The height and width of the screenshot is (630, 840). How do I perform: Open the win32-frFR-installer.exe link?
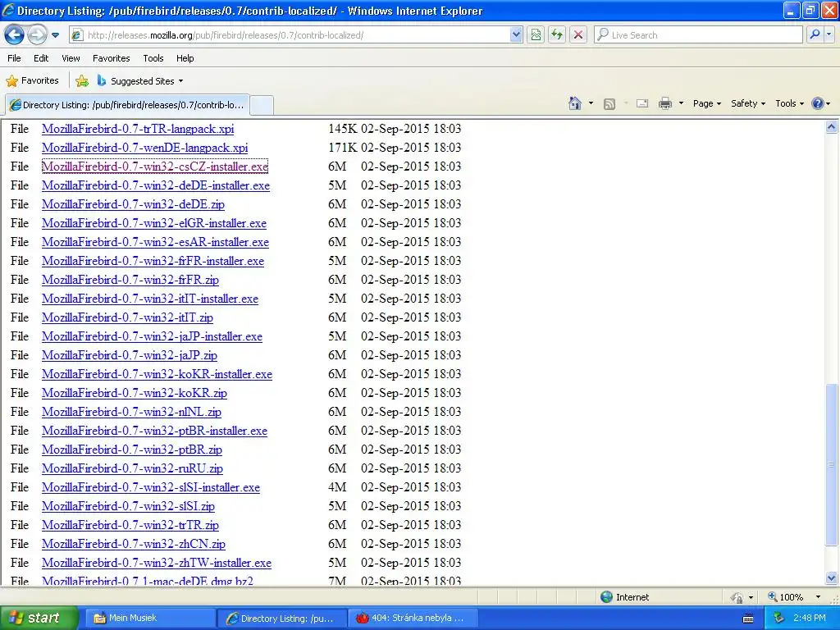click(153, 261)
